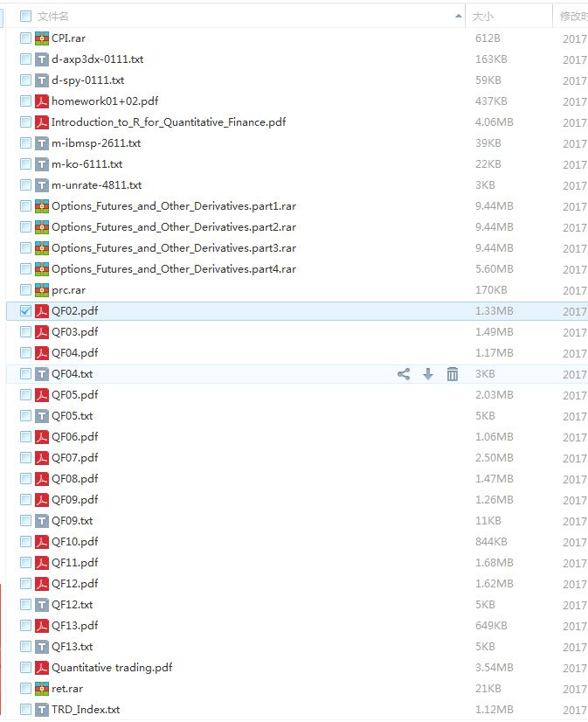The height and width of the screenshot is (722, 588).
Task: Click the text file icon of m-ko-6111.txt
Action: 42,164
